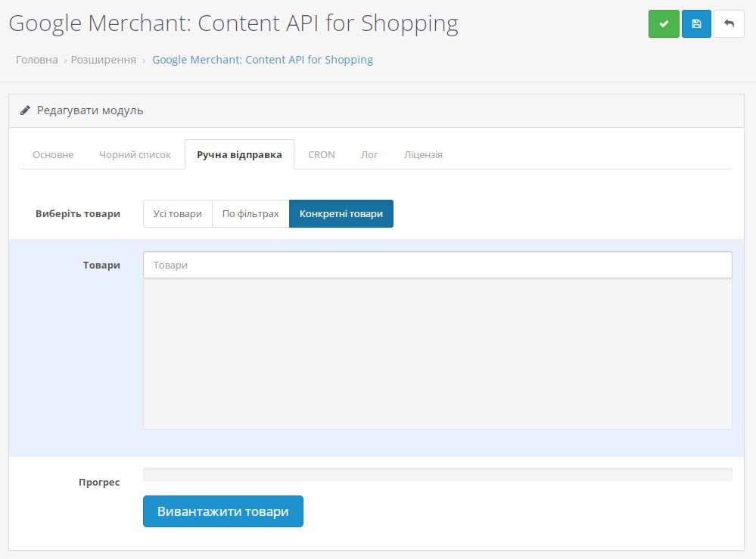Select the По фільтрах option

(250, 213)
